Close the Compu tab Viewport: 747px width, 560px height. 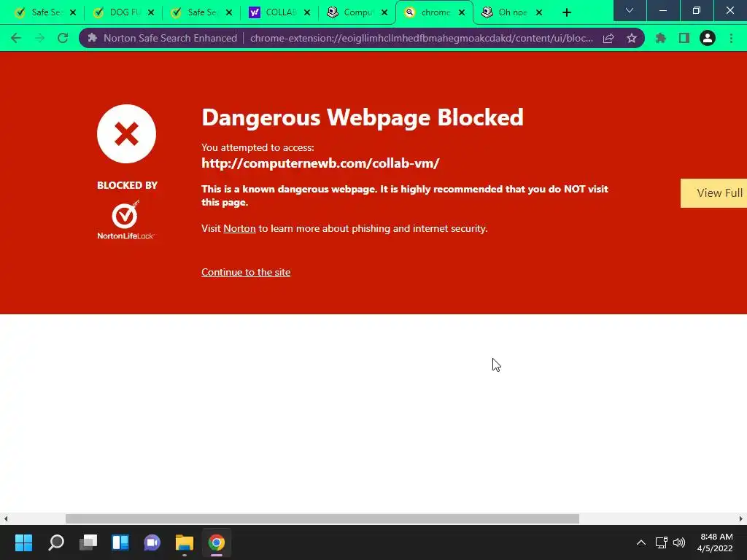pyautogui.click(x=384, y=13)
